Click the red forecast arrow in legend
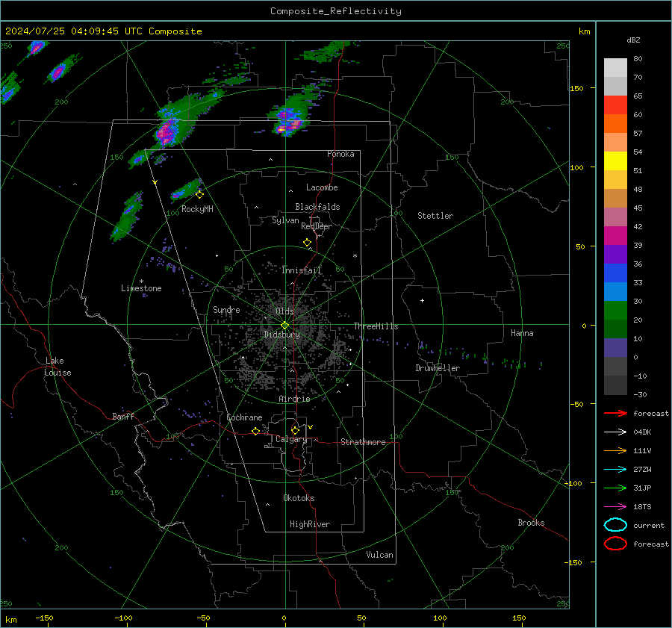Image resolution: width=672 pixels, height=628 pixels. (615, 413)
